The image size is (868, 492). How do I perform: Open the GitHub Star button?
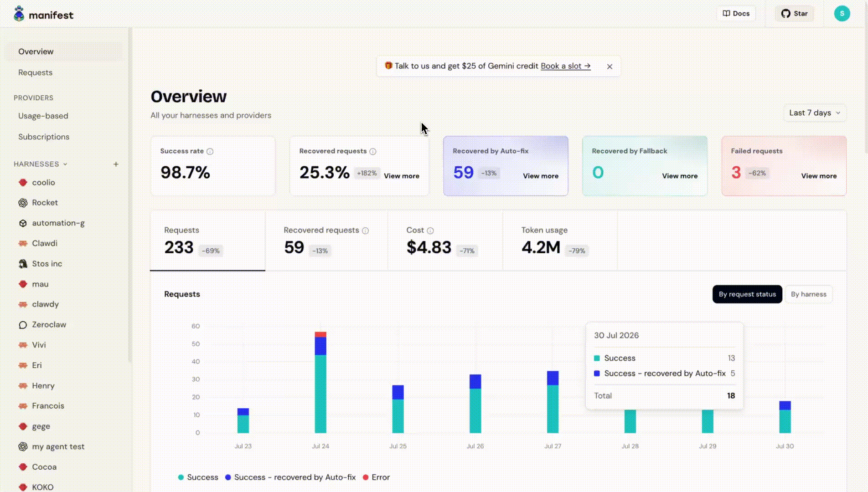point(794,14)
